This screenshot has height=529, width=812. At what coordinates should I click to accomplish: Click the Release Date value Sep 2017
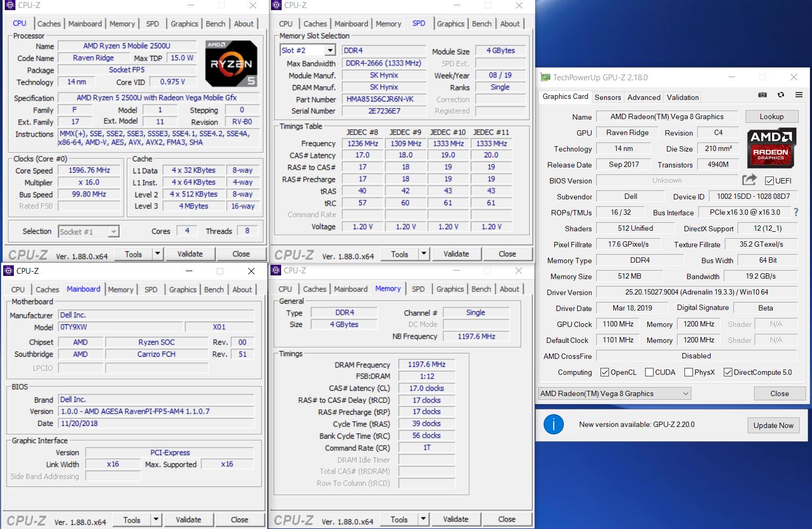point(624,164)
